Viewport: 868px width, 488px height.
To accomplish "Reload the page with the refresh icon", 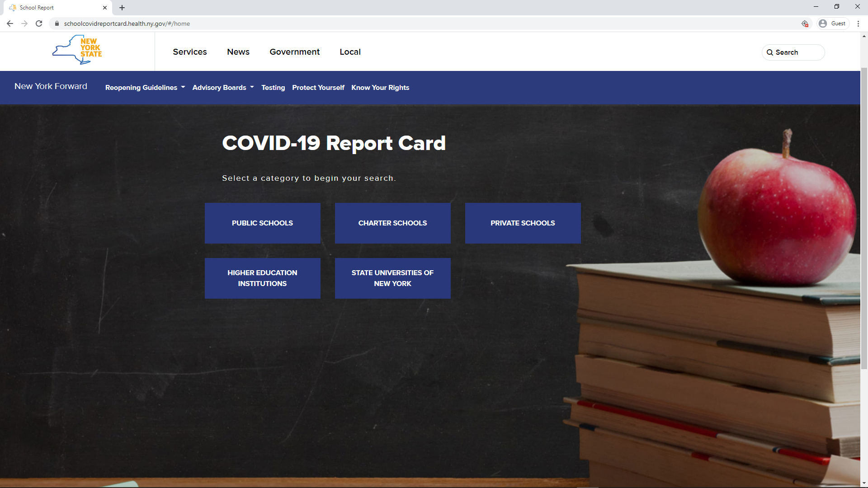I will [39, 23].
